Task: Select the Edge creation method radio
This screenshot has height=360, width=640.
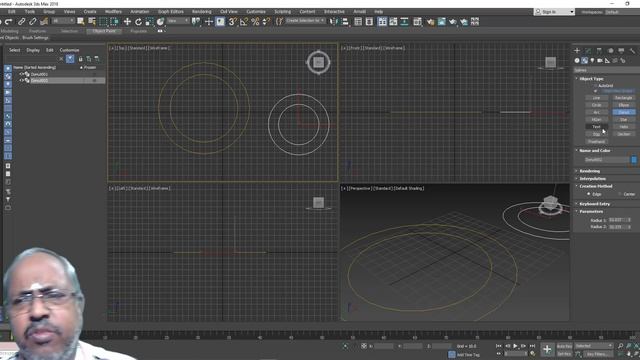Action: [589, 194]
